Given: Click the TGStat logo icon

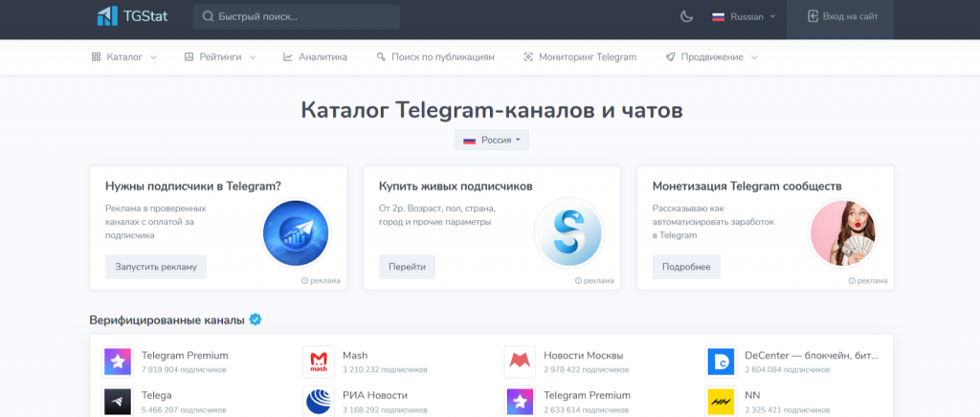Looking at the screenshot, I should click(x=107, y=16).
